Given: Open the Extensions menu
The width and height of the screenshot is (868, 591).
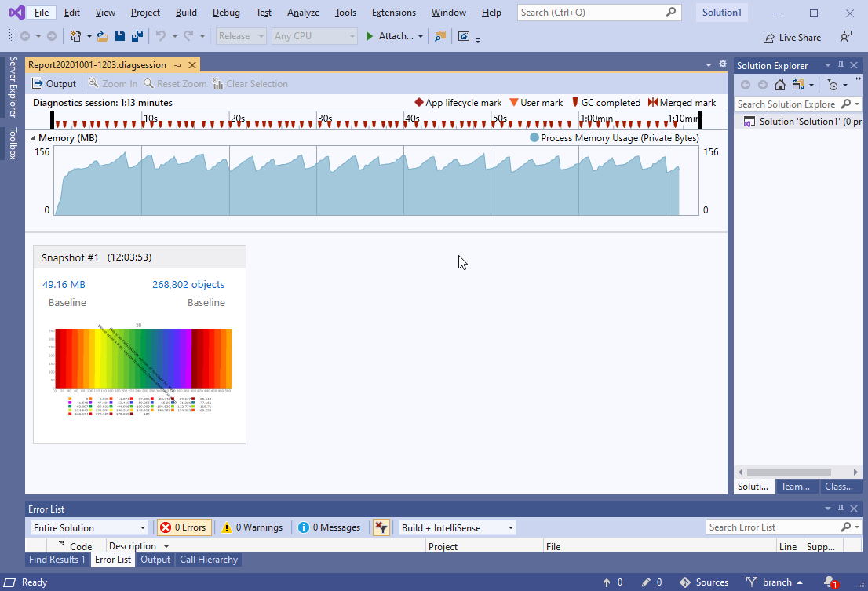Looking at the screenshot, I should pyautogui.click(x=394, y=13).
